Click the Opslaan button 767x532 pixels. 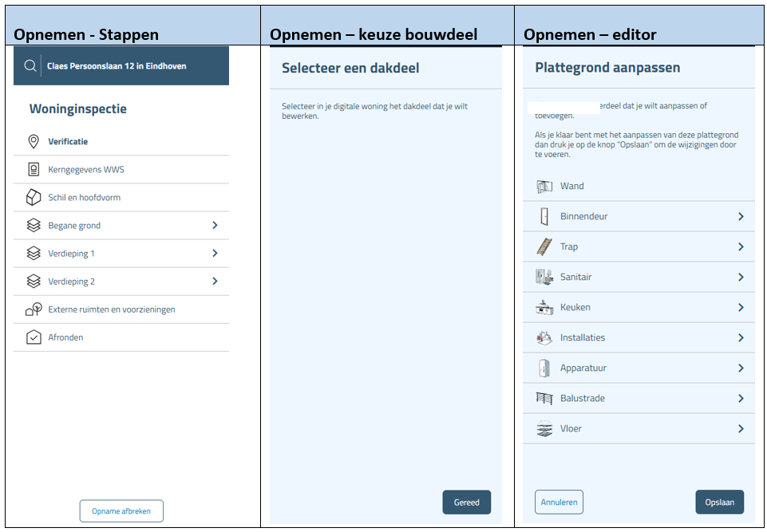(x=719, y=502)
